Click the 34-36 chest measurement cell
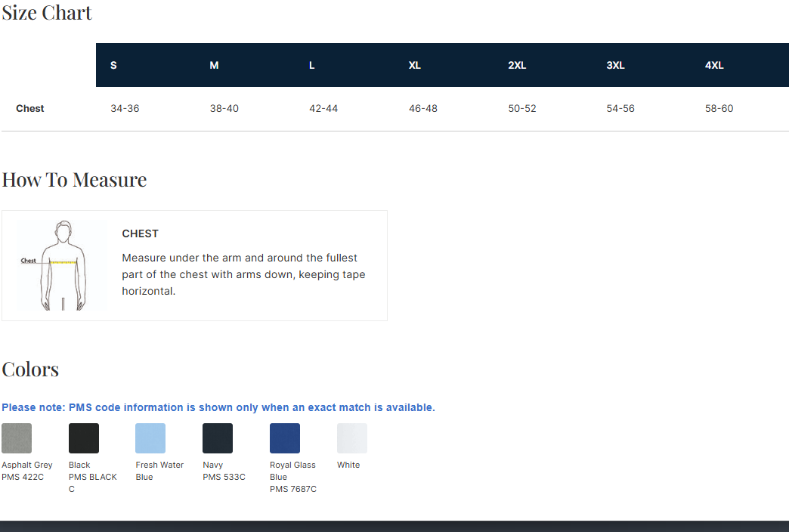This screenshot has width=789, height=532. coord(125,109)
